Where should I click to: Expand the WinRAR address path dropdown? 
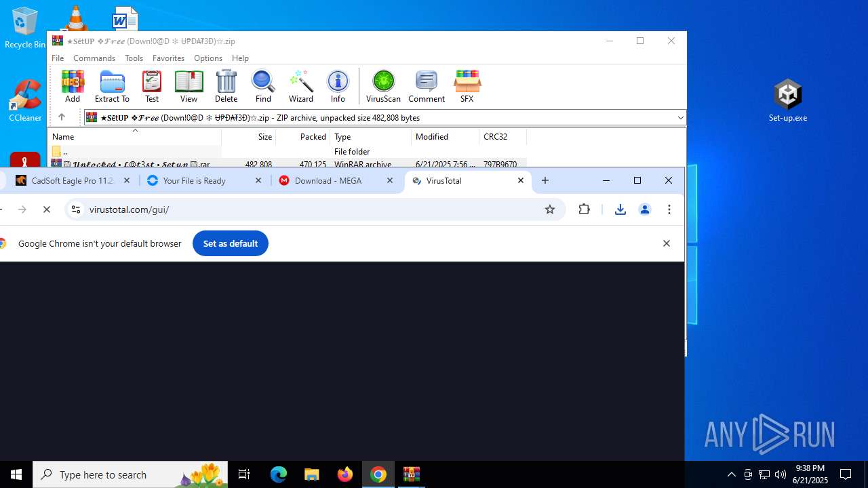[680, 118]
